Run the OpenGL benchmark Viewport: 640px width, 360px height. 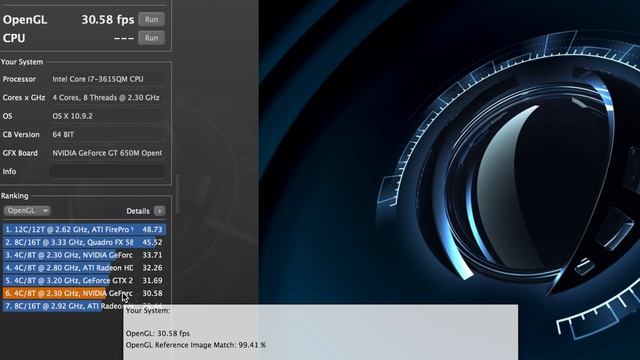click(x=151, y=20)
